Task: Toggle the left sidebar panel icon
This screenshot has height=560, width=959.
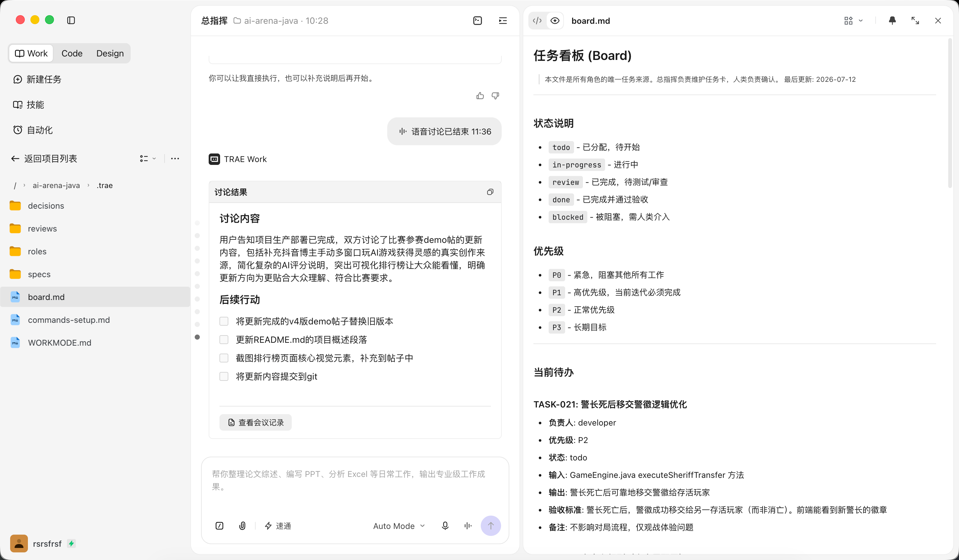Action: (71, 20)
